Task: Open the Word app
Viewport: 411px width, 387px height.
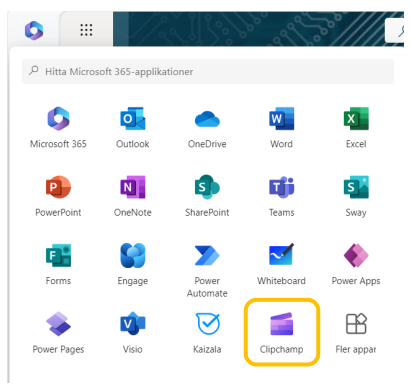Action: (282, 127)
